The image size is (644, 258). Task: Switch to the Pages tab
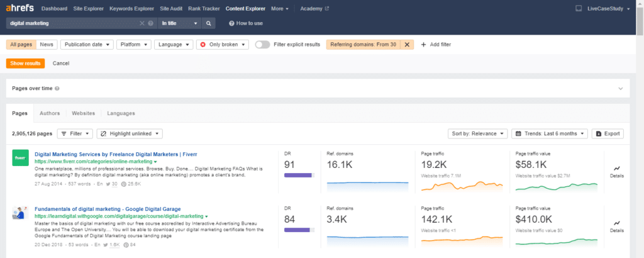point(19,113)
